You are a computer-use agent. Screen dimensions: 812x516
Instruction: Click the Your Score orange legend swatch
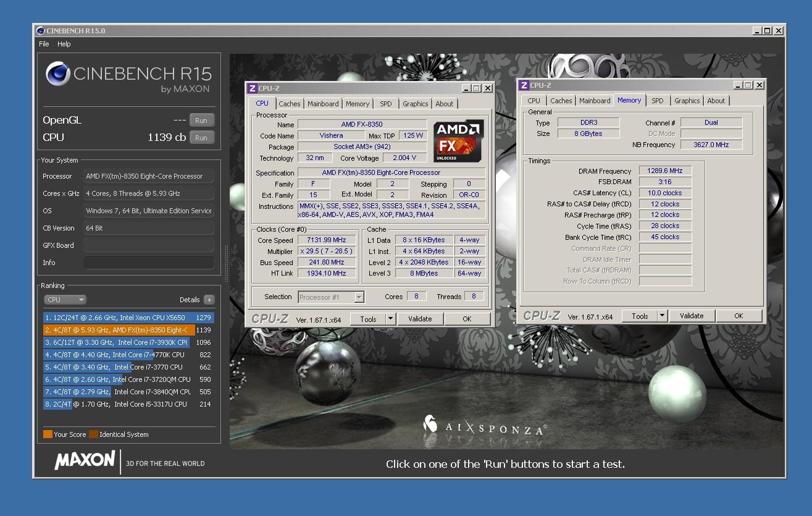tap(48, 434)
